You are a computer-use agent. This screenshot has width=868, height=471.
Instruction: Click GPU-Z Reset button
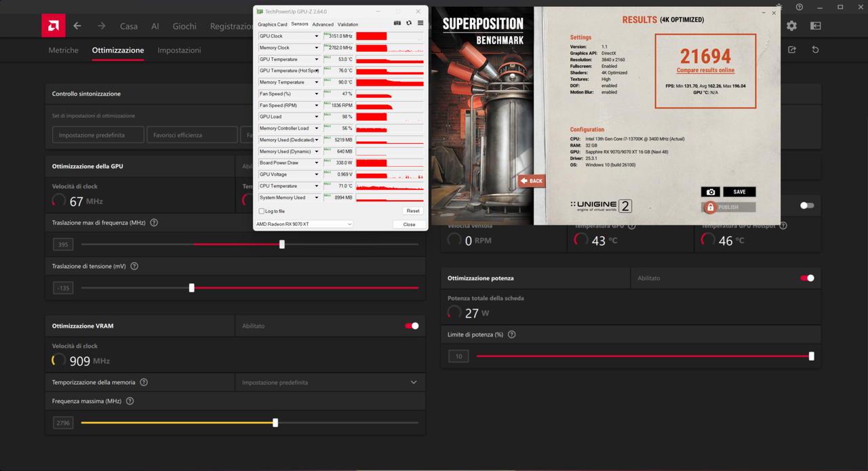pyautogui.click(x=413, y=211)
